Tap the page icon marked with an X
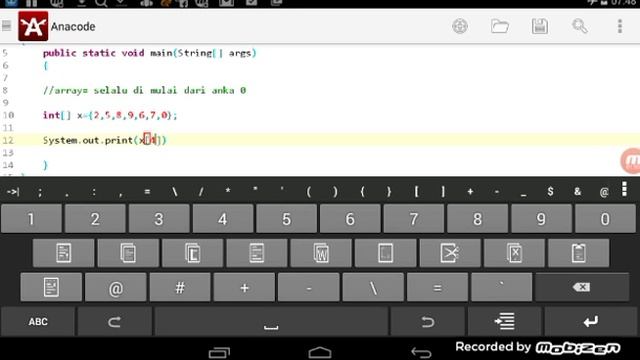Image resolution: width=640 pixels, height=360 pixels. [x=515, y=253]
